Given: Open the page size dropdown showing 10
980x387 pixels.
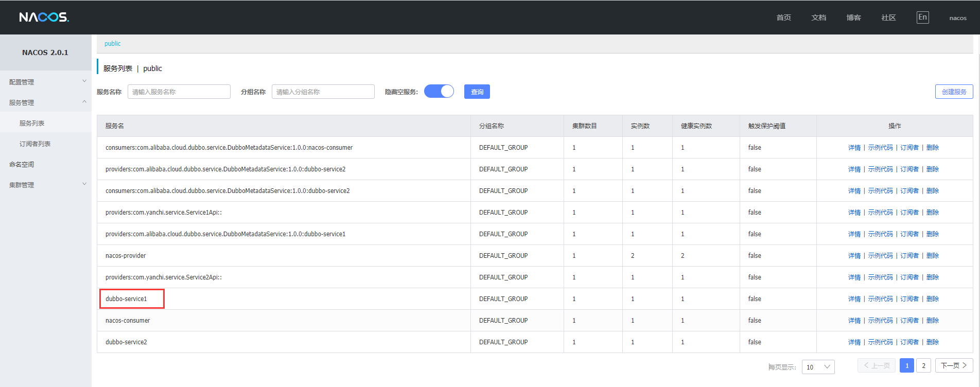Looking at the screenshot, I should pos(818,367).
